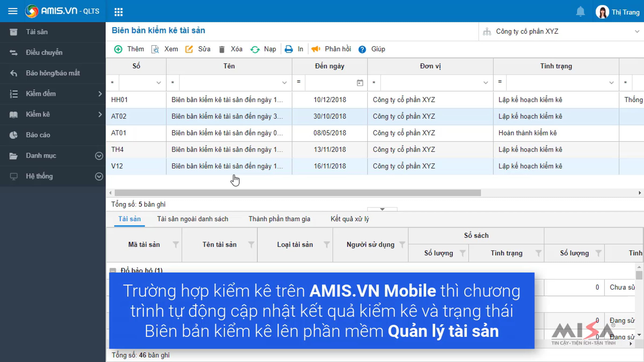Open the Đơn vị filter dropdown
Screen dimensions: 644x362
point(486,83)
